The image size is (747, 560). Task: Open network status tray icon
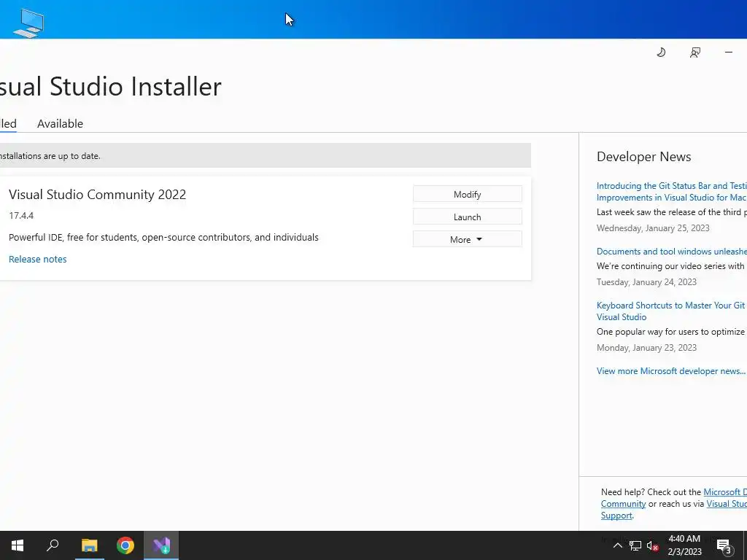point(635,545)
